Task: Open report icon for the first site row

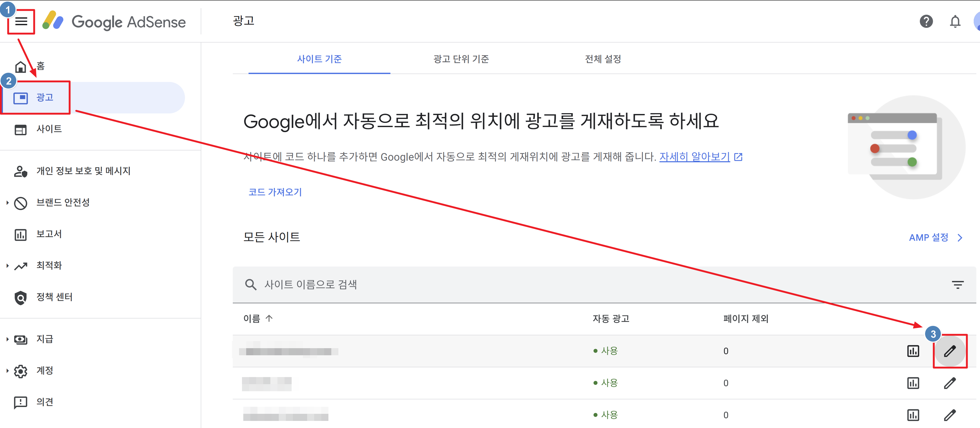Action: (913, 351)
